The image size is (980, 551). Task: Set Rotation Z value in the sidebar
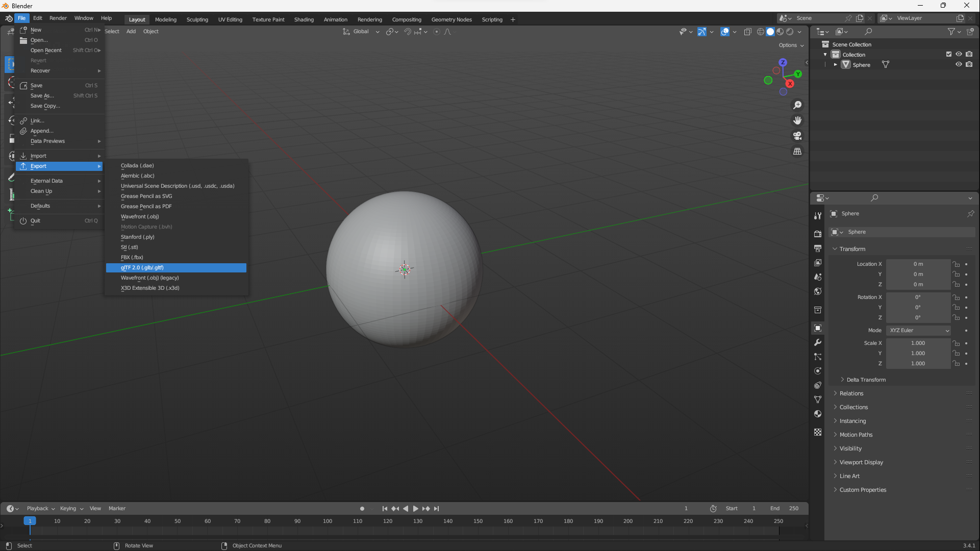pos(918,317)
